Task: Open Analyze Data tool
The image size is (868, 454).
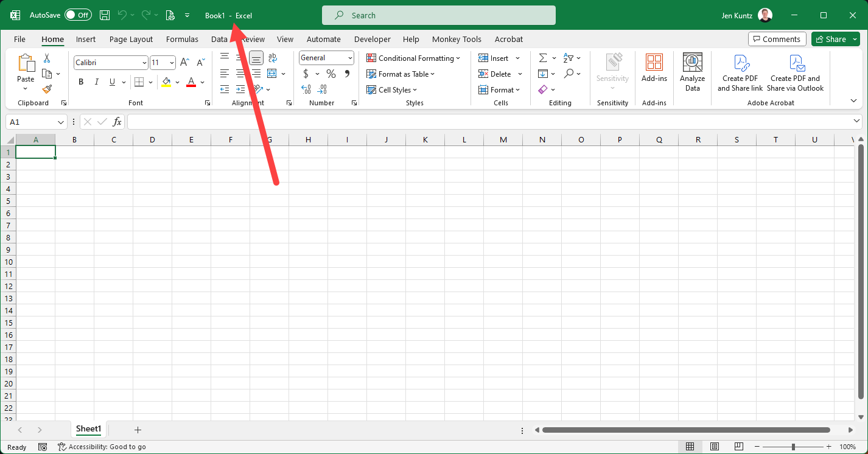Action: (x=692, y=72)
